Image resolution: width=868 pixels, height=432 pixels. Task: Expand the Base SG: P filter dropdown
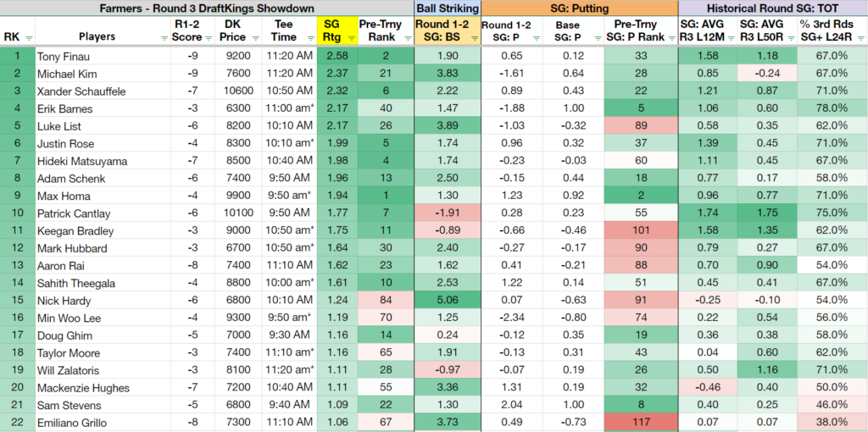(x=598, y=38)
